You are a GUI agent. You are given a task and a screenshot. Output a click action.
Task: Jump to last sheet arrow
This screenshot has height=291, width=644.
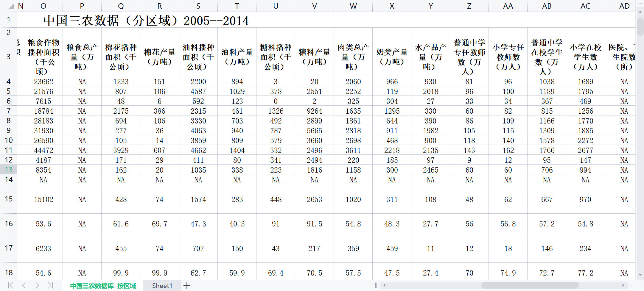click(50, 286)
